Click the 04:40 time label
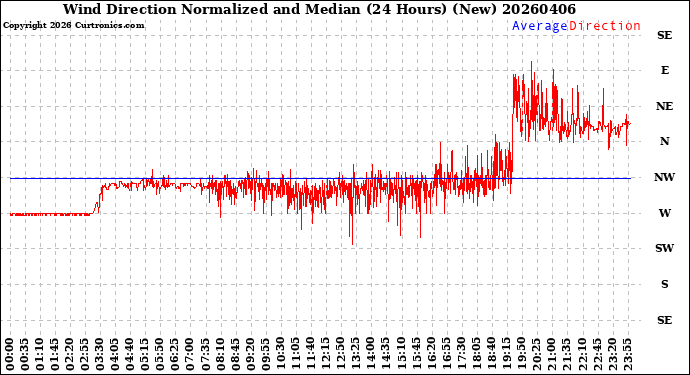The image size is (690, 375). 130,354
